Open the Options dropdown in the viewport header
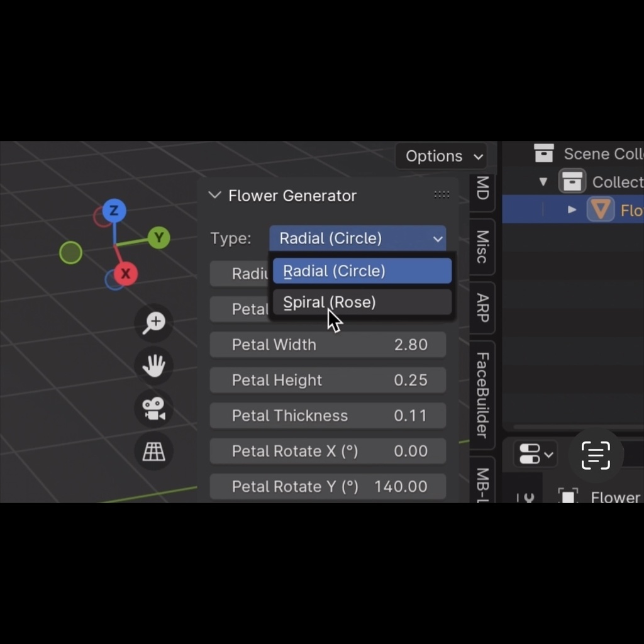644x644 pixels. click(441, 156)
